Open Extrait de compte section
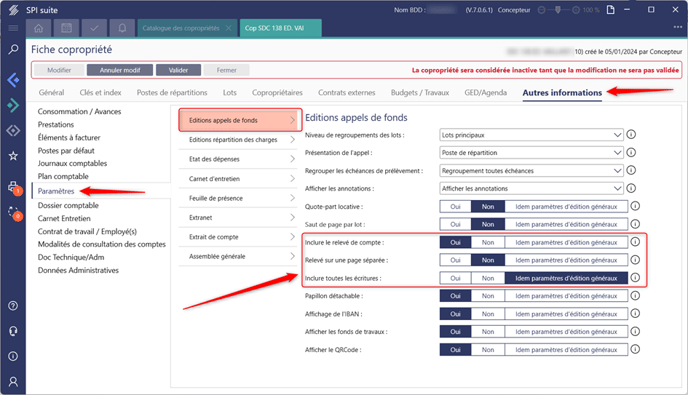The height and width of the screenshot is (395, 688). [238, 237]
